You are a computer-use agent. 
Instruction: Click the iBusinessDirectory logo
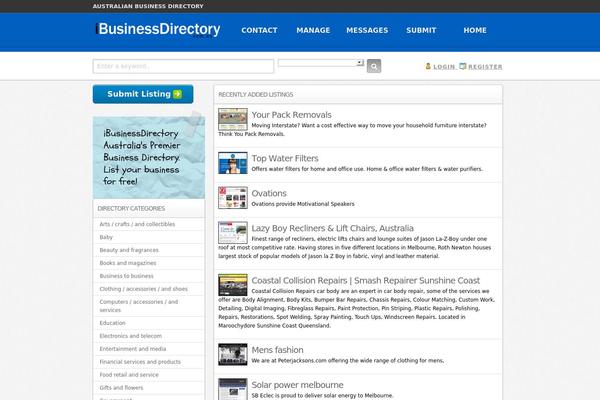[x=158, y=29]
